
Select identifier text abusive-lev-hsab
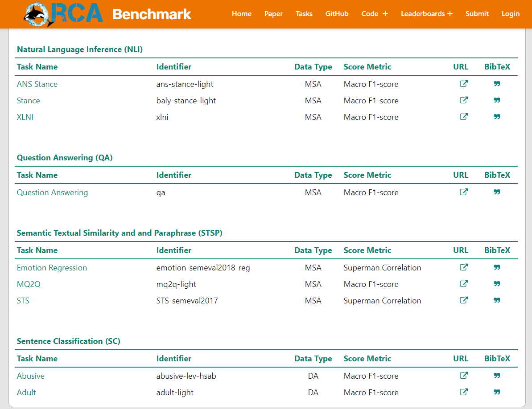click(x=186, y=376)
